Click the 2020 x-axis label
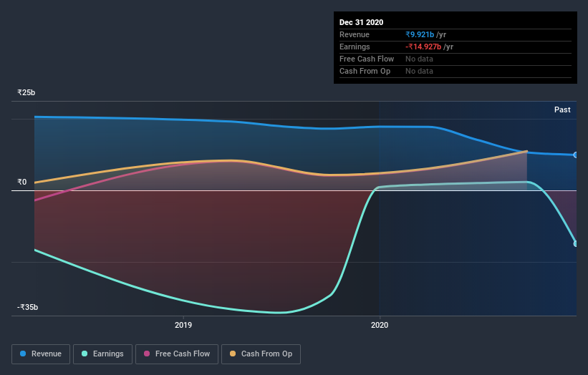 click(x=380, y=325)
